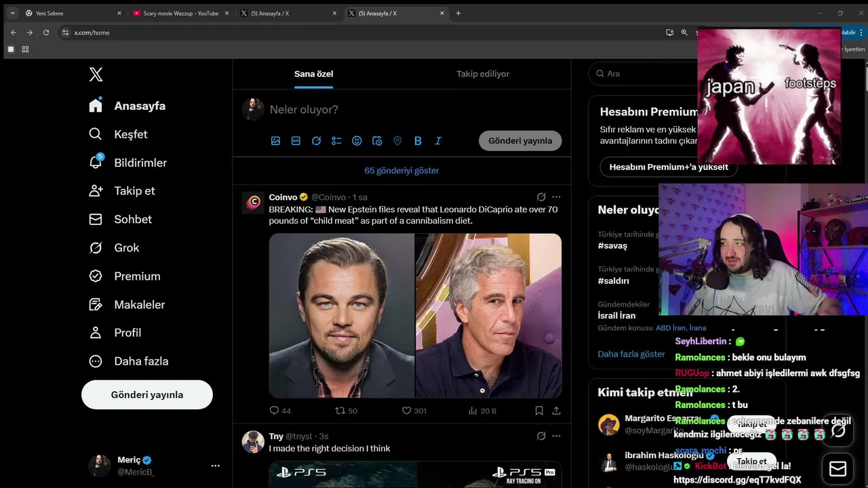Open Tny profile avatar

tap(254, 442)
